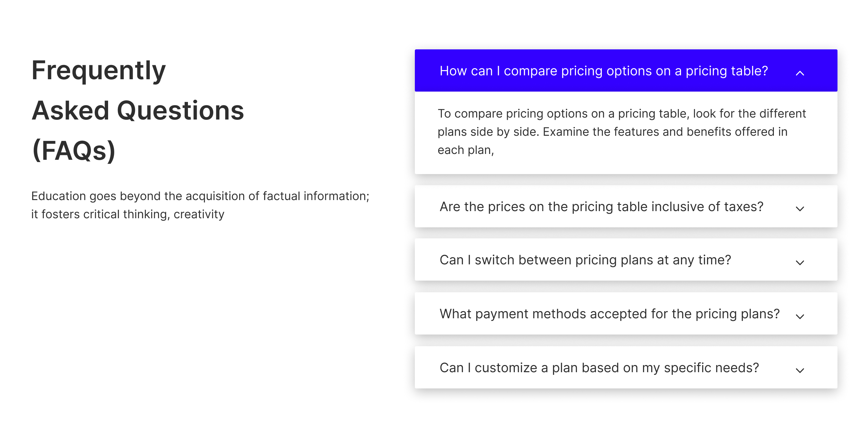Click the up chevron on the open FAQ
868x430 pixels.
click(x=800, y=73)
